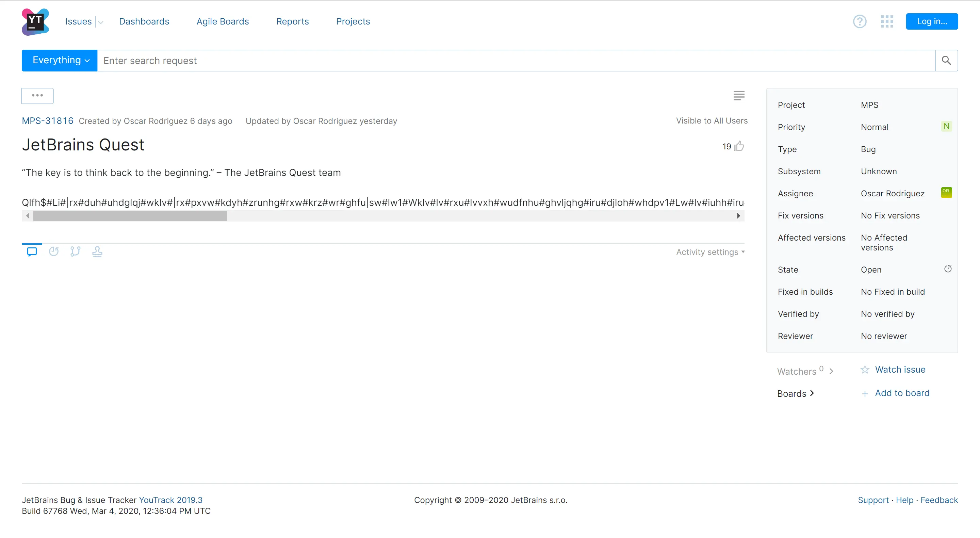Go to the Reports menu
Screen dimensions: 980x538
(292, 22)
